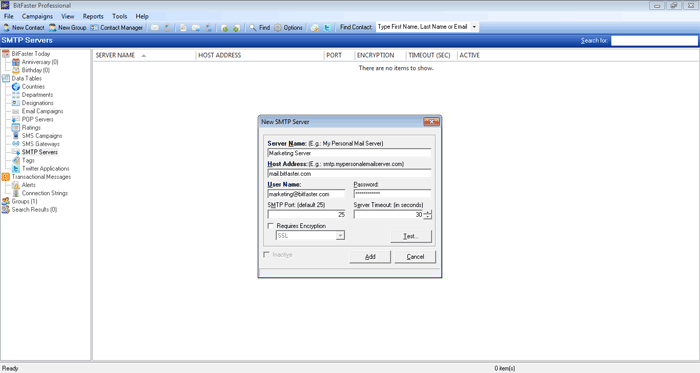Open the File menu
Image resolution: width=700 pixels, height=373 pixels.
pyautogui.click(x=8, y=16)
